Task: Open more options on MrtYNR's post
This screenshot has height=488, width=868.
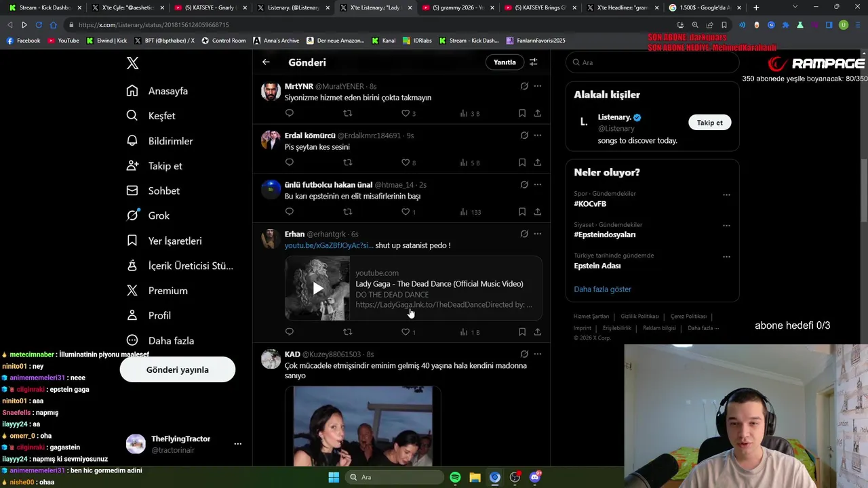Action: (x=538, y=86)
